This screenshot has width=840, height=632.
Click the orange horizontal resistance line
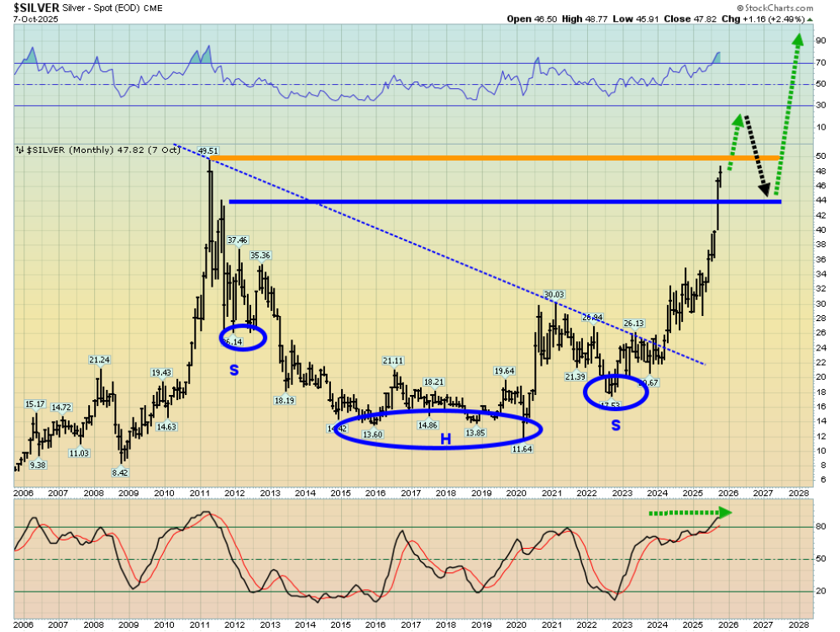(504, 158)
